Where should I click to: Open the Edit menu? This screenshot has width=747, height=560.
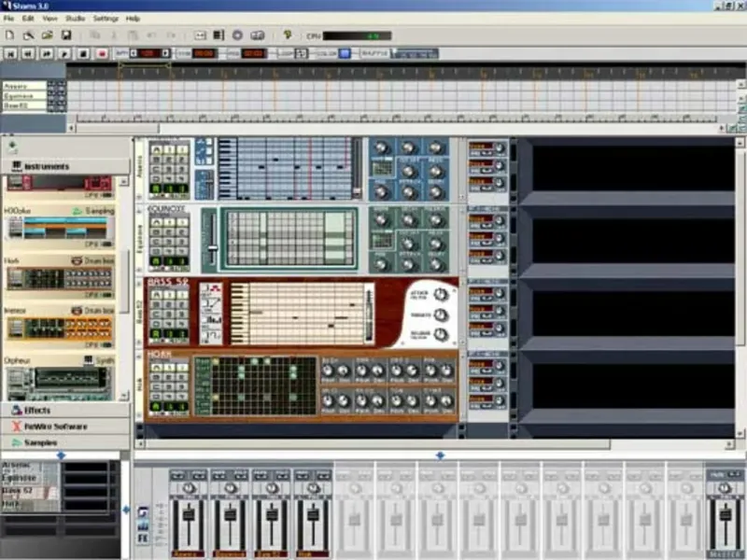pos(28,19)
